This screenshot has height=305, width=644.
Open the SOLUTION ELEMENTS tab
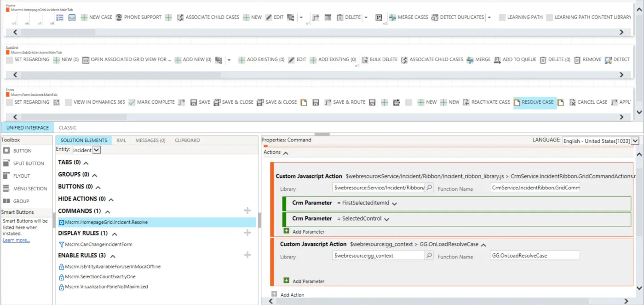(84, 140)
